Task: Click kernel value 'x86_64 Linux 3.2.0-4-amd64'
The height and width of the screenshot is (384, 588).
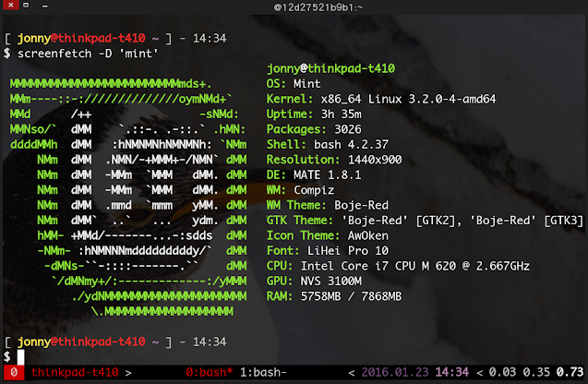Action: [x=408, y=99]
